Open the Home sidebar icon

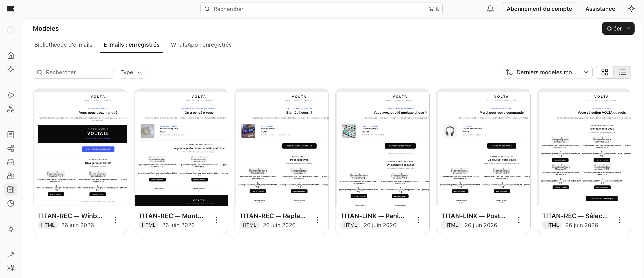[11, 56]
